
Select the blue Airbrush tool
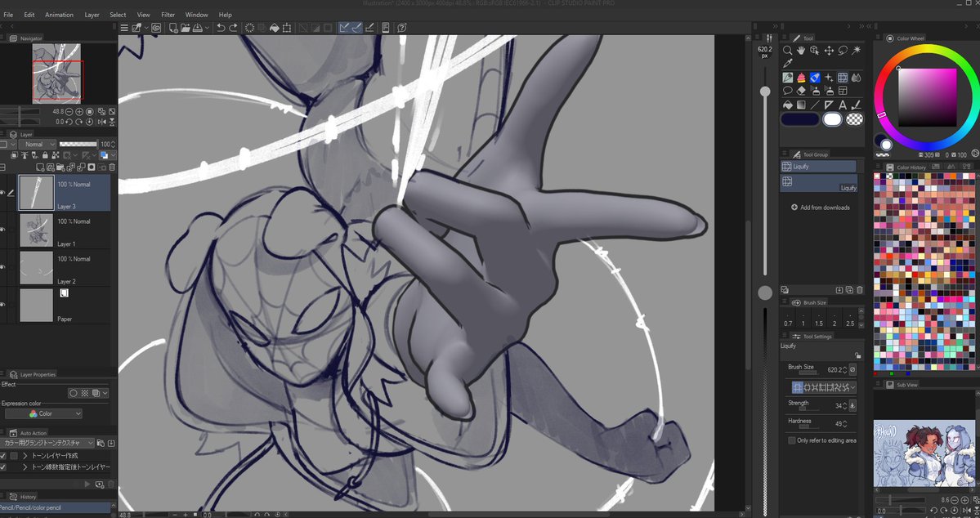(x=815, y=78)
